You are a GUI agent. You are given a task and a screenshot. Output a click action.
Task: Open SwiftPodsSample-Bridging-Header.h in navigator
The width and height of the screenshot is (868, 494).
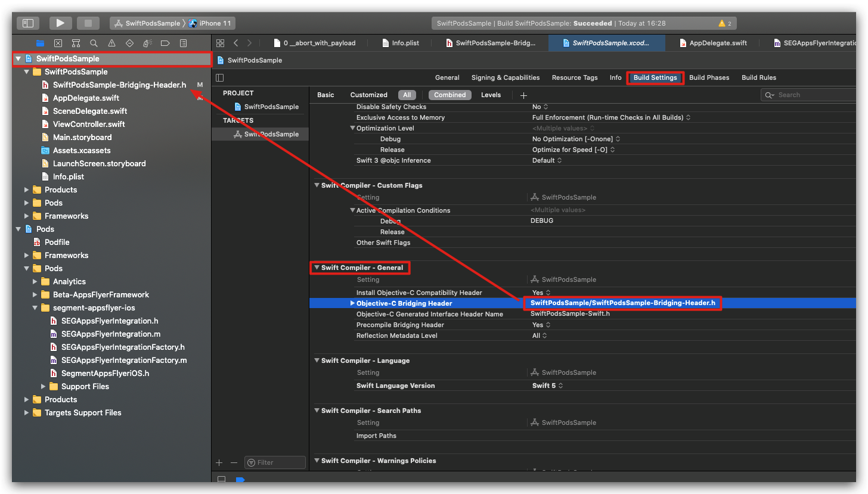(x=119, y=85)
